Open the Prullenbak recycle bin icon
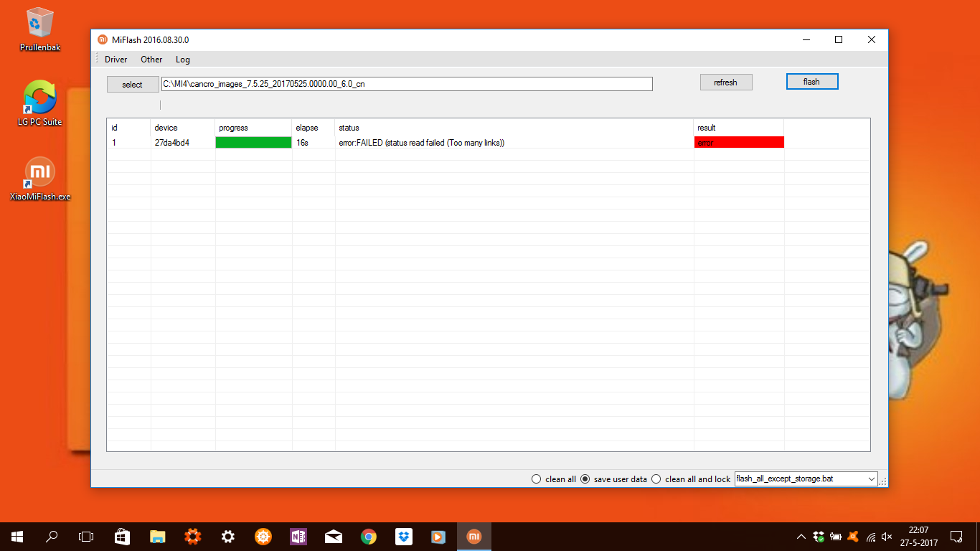The height and width of the screenshot is (551, 980). pyautogui.click(x=39, y=30)
